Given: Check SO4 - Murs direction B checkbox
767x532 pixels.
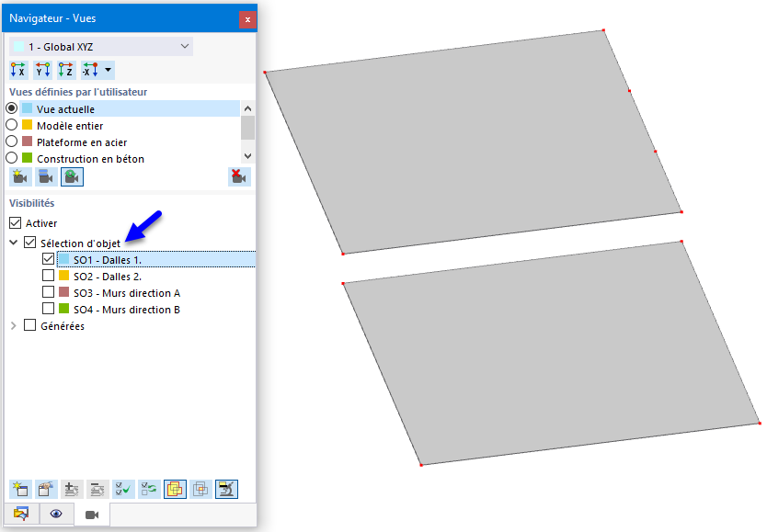Looking at the screenshot, I should (48, 309).
